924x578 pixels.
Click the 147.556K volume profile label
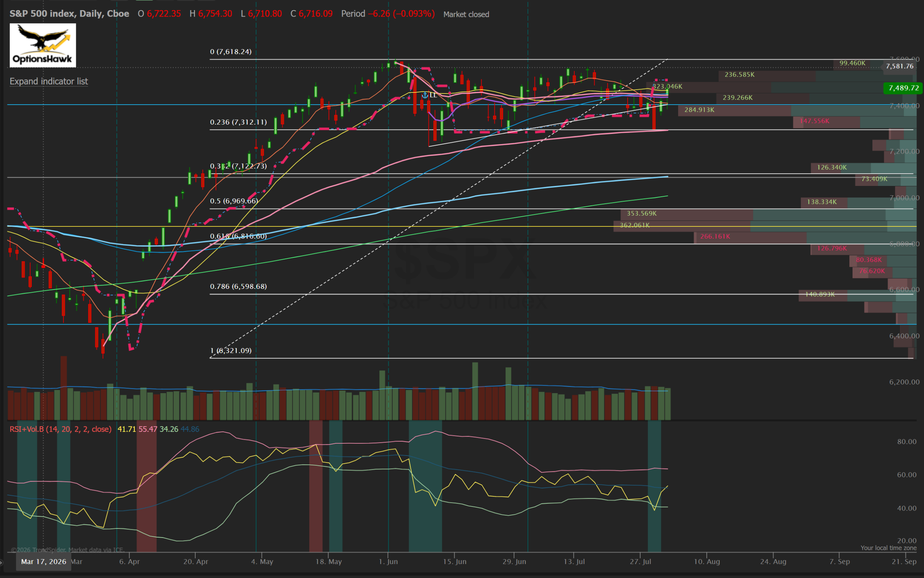(x=814, y=121)
